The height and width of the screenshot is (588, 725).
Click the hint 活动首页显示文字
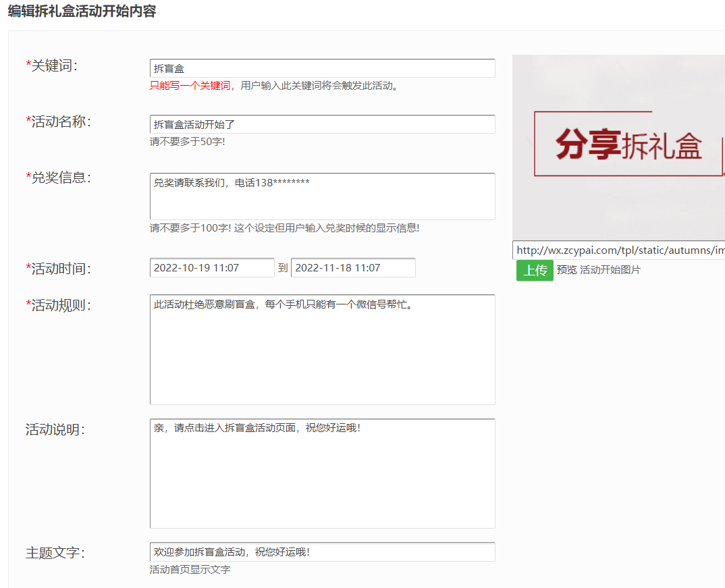190,570
